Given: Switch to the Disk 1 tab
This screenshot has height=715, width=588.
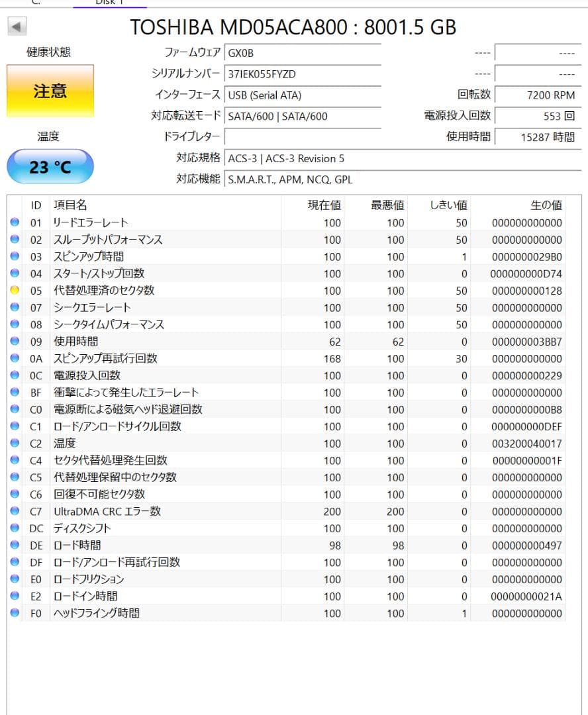Looking at the screenshot, I should pos(111,3).
